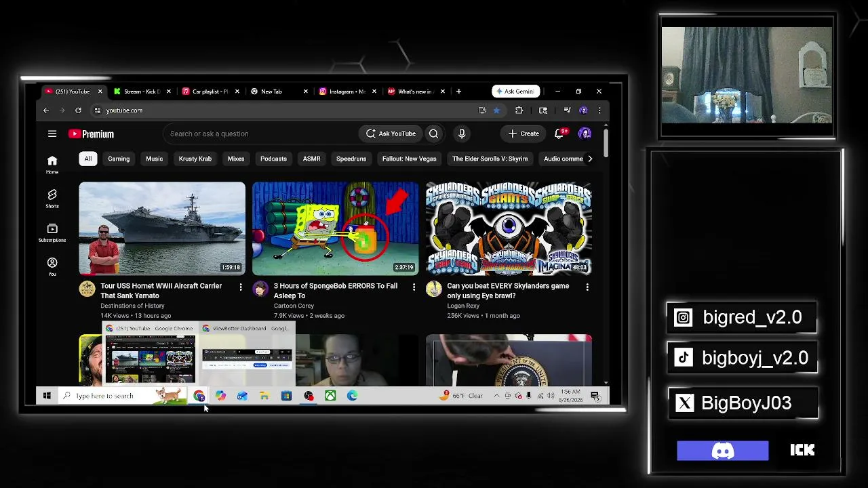Viewport: 868px width, 488px height.
Task: Open options for USS Hornet video
Action: (240, 287)
